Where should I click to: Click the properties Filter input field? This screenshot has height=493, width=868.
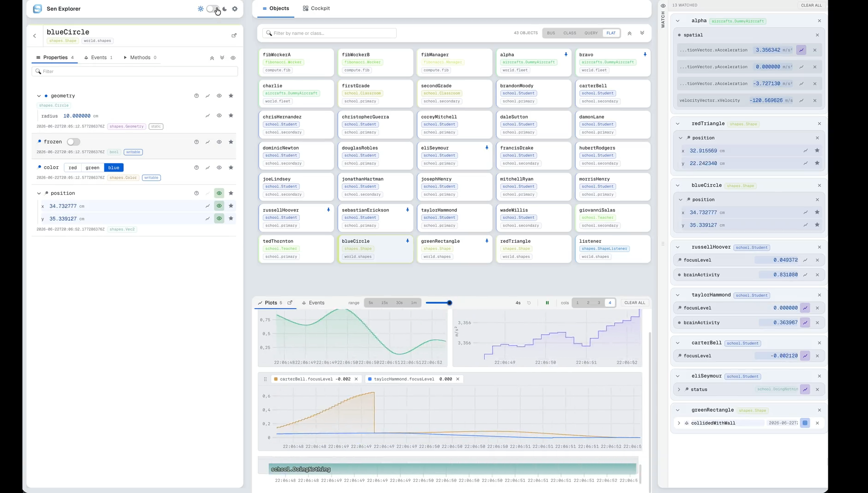(x=135, y=72)
